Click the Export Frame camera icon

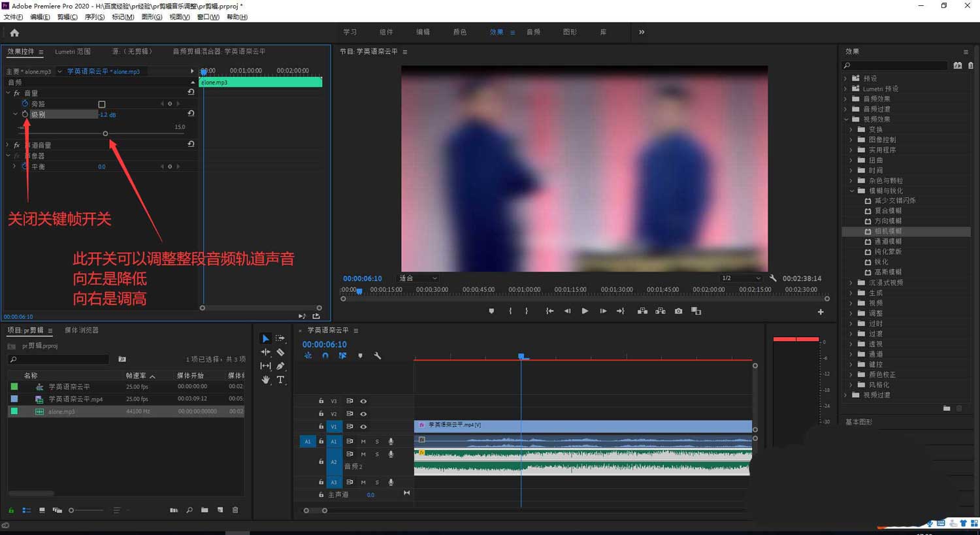[678, 311]
